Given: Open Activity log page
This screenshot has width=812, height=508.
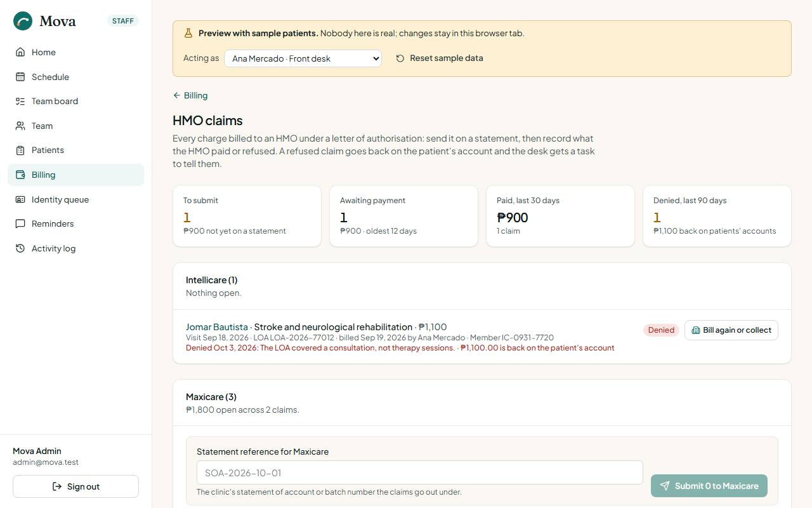Looking at the screenshot, I should (x=76, y=248).
